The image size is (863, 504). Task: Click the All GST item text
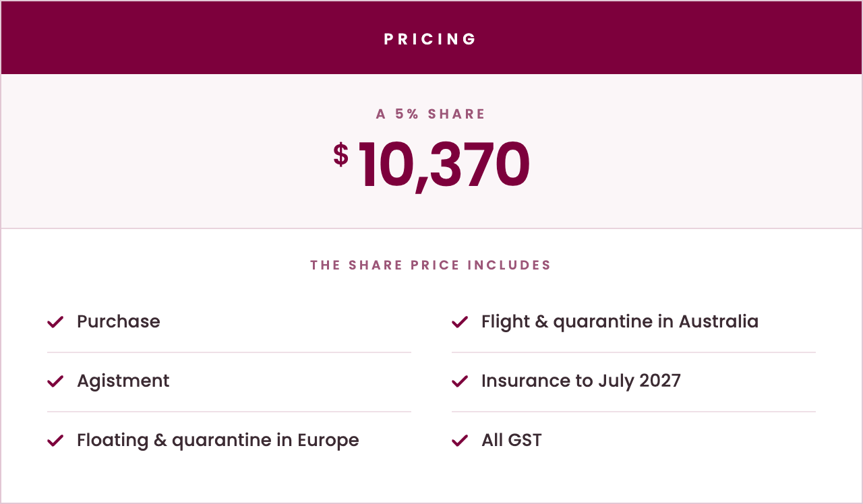(x=512, y=441)
